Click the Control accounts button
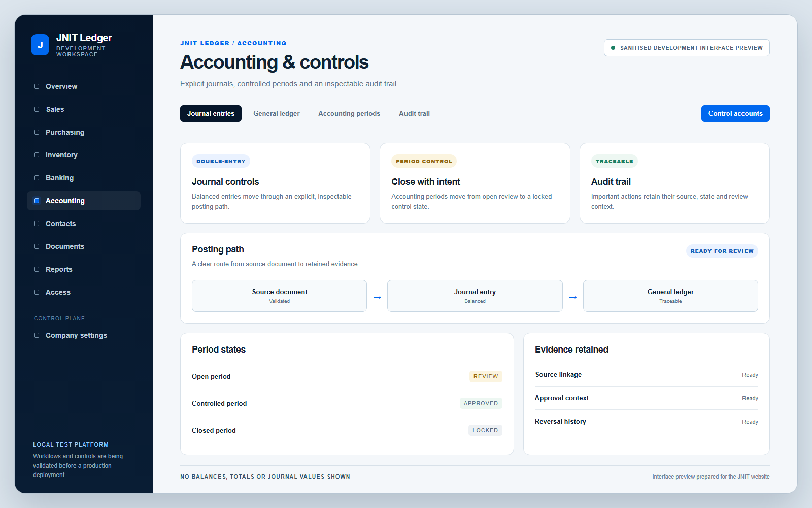The width and height of the screenshot is (812, 508). tap(735, 113)
